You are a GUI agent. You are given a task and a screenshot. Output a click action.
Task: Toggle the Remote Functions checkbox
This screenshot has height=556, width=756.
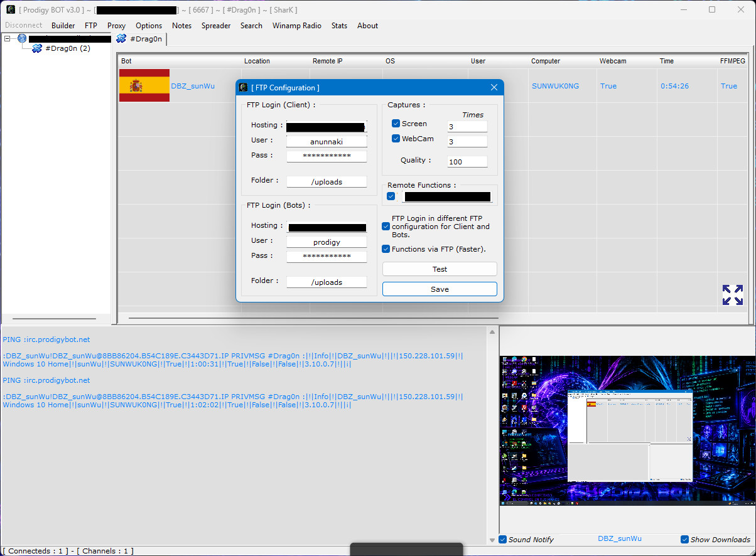tap(391, 196)
